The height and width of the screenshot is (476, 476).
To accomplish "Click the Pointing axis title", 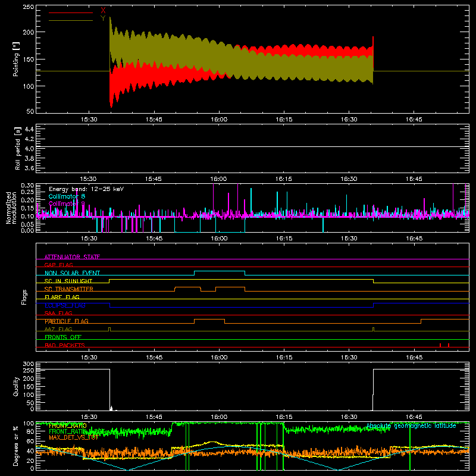I will tap(16, 59).
